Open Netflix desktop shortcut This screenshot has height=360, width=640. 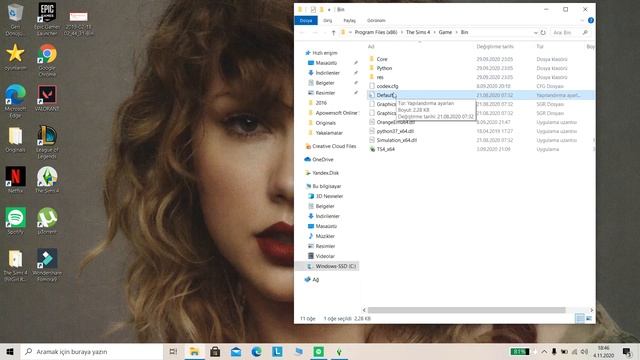point(16,180)
